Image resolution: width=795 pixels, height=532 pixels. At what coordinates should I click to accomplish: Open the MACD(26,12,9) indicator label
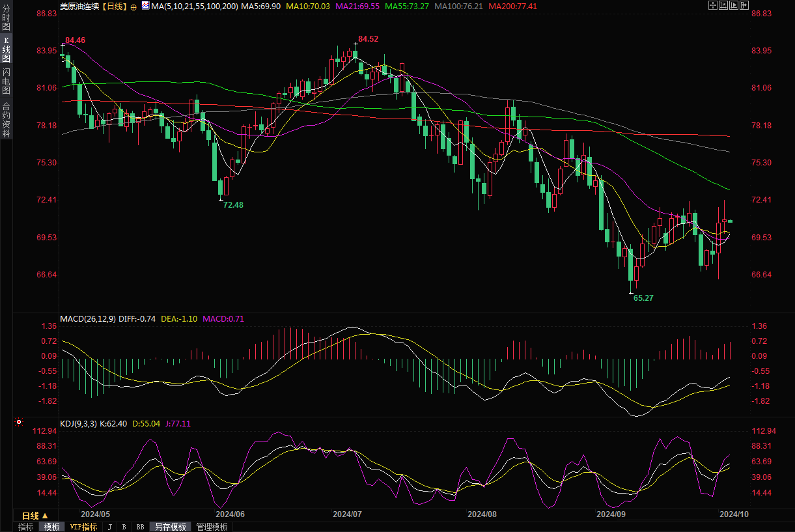[88, 318]
